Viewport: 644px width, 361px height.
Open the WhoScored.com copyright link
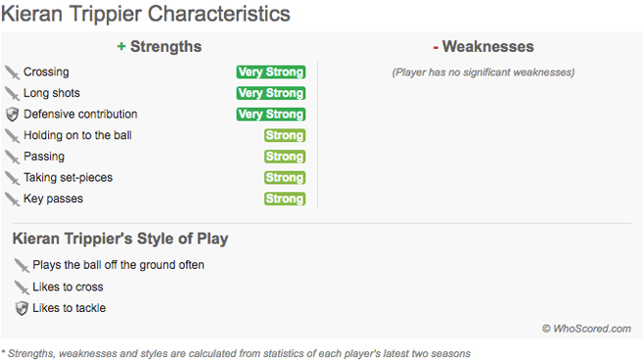(586, 329)
